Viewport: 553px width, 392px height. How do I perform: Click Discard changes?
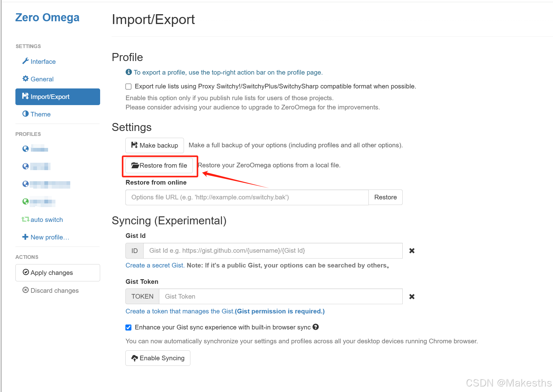[x=51, y=291]
